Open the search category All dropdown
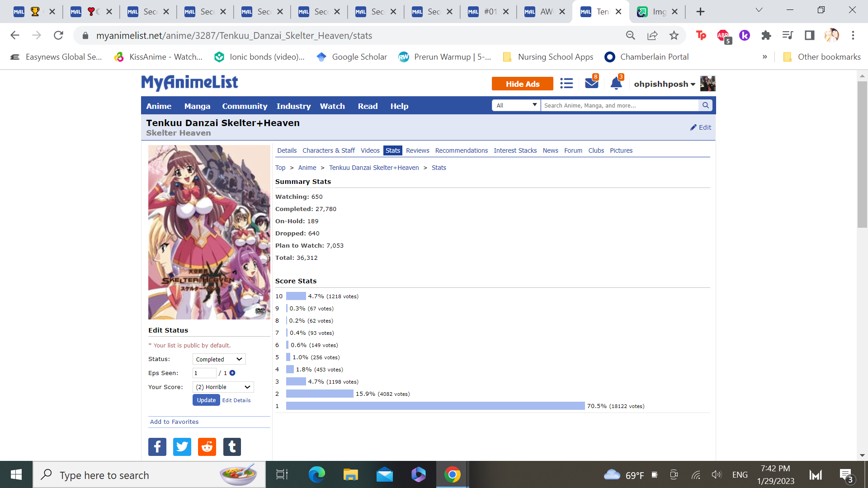The height and width of the screenshot is (488, 868). (x=516, y=105)
